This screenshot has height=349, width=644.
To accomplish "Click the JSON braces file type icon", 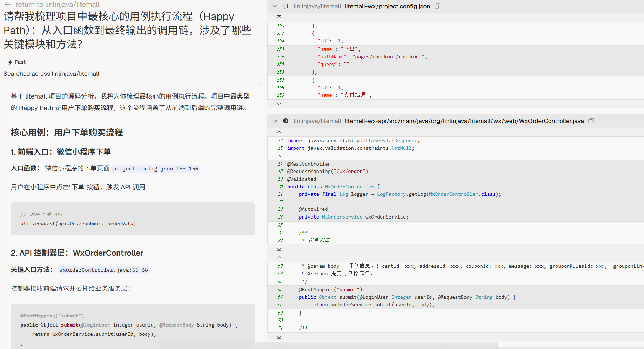I will (x=286, y=6).
